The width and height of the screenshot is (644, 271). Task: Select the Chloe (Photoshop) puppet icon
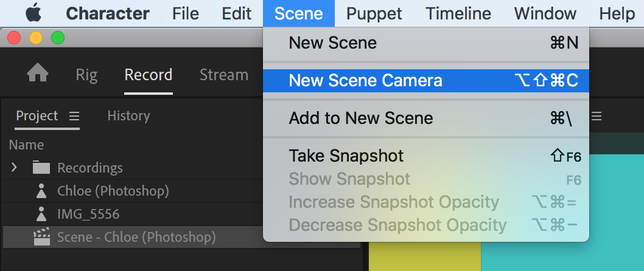[41, 191]
